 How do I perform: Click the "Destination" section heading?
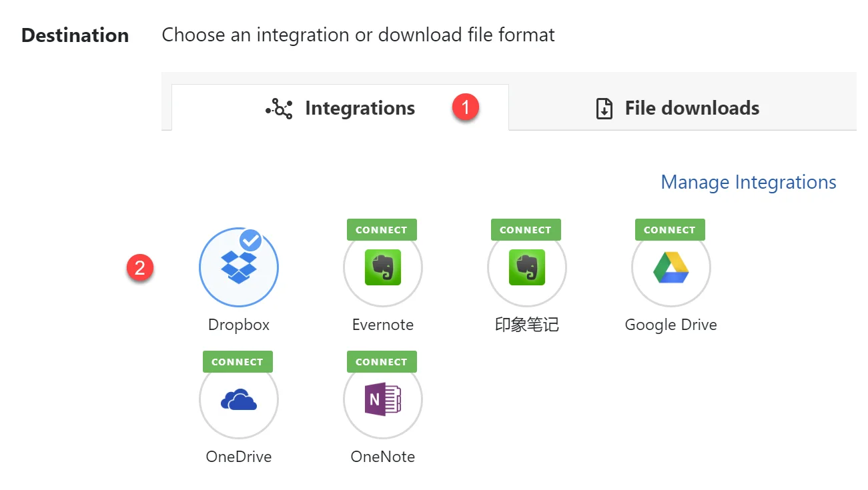click(x=75, y=35)
